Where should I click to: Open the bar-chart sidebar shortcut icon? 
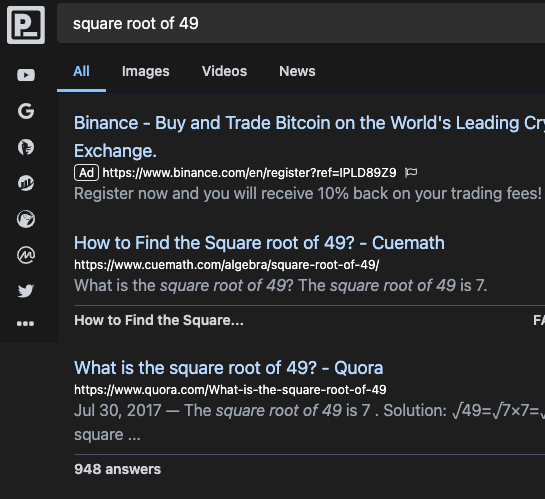pyautogui.click(x=26, y=183)
